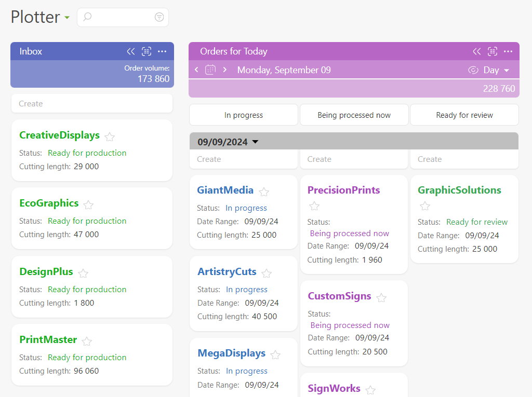The width and height of the screenshot is (532, 397).
Task: Toggle the eye visibility icon near Day
Action: pyautogui.click(x=473, y=70)
